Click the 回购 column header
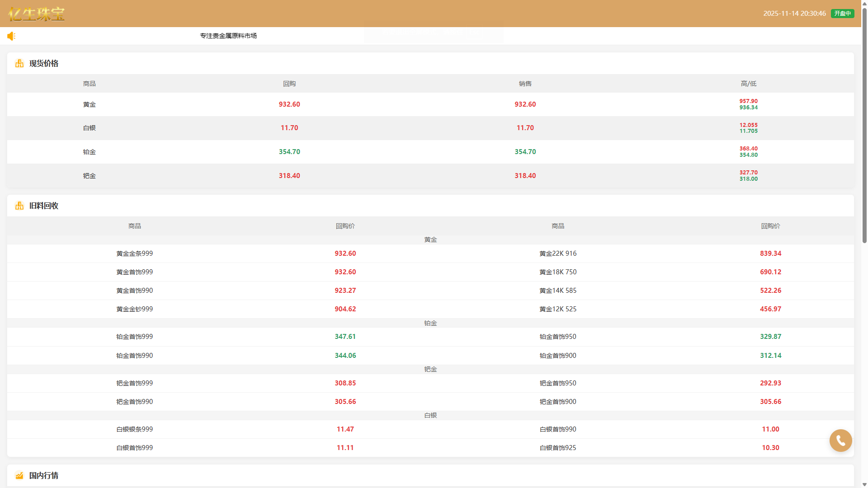Image resolution: width=868 pixels, height=488 pixels. click(x=289, y=84)
